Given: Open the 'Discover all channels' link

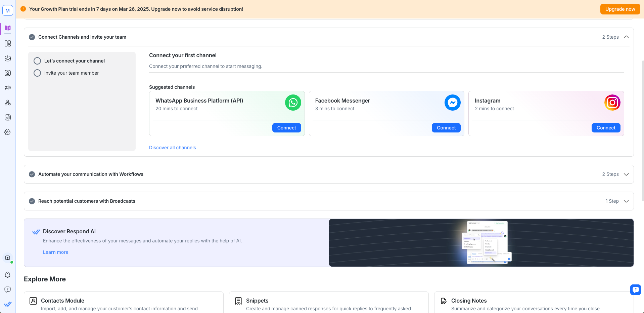Looking at the screenshot, I should pos(172,147).
